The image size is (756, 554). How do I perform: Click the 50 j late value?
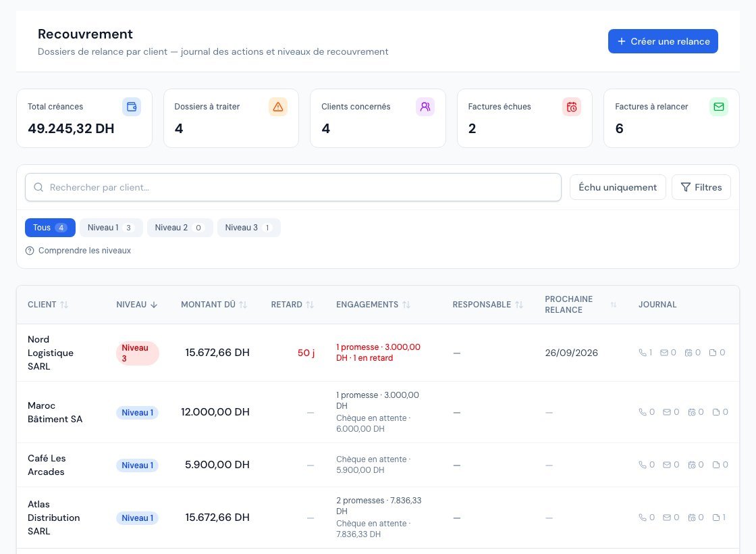[306, 353]
